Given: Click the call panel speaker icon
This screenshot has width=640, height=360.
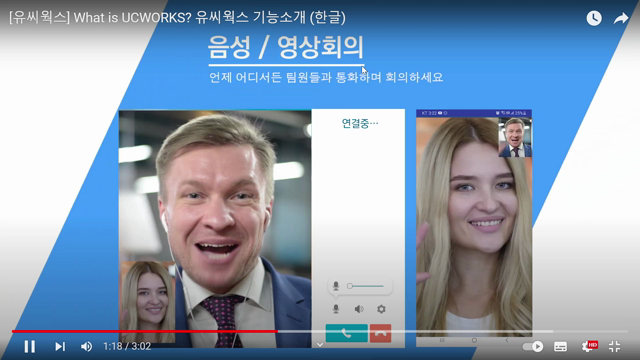Looking at the screenshot, I should (x=359, y=309).
